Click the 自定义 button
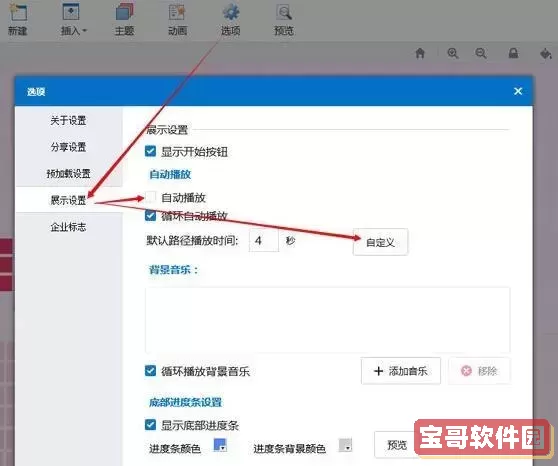The height and width of the screenshot is (466, 558). pos(380,242)
